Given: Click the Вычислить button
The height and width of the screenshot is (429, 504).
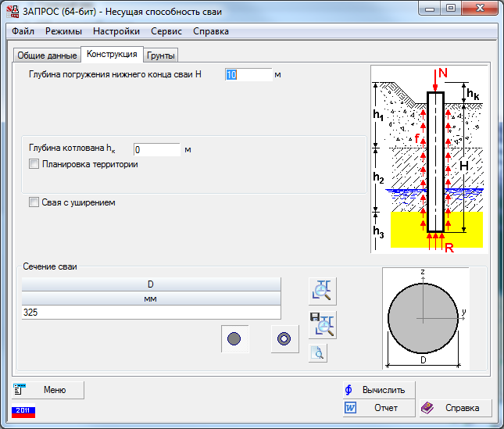Looking at the screenshot, I should click(x=379, y=390).
